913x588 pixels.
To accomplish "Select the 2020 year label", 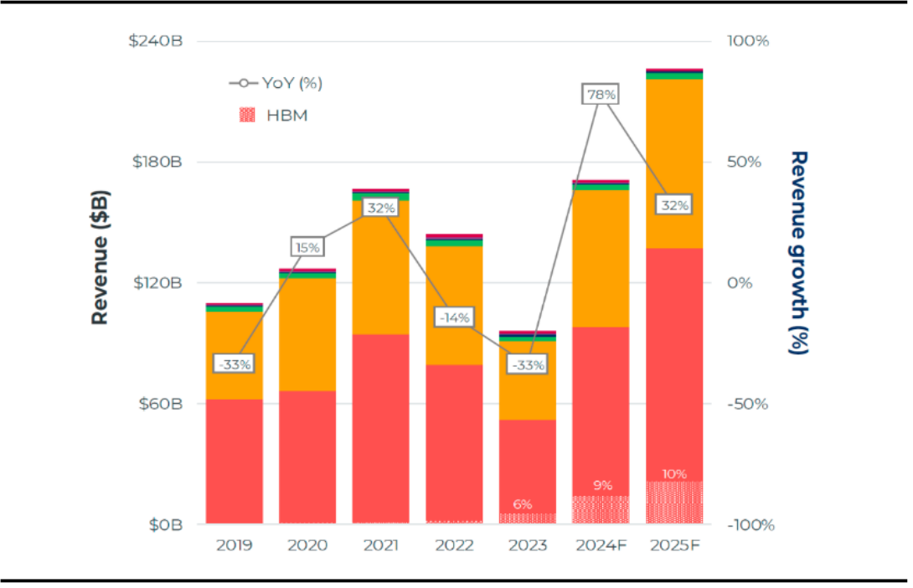I will coord(307,545).
